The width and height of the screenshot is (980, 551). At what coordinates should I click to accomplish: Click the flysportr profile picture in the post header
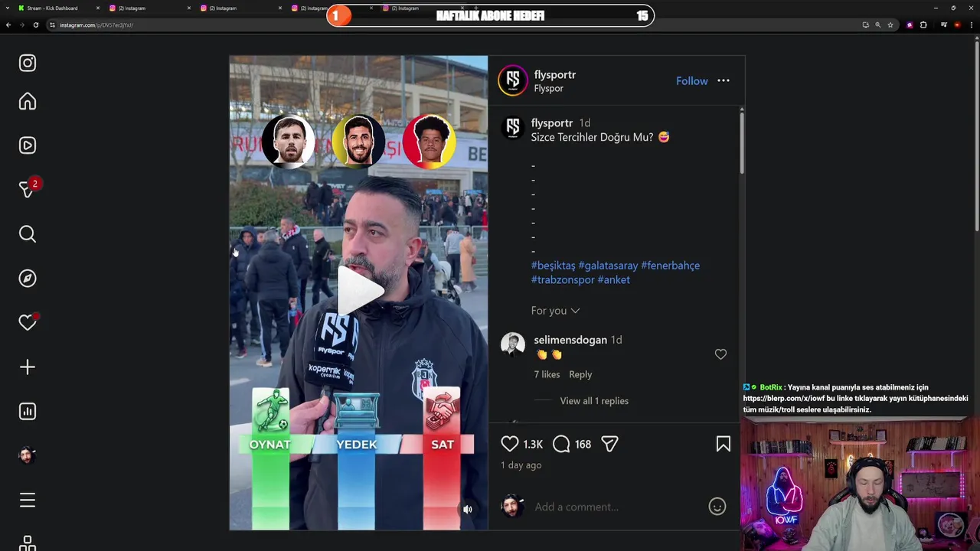[x=513, y=80]
